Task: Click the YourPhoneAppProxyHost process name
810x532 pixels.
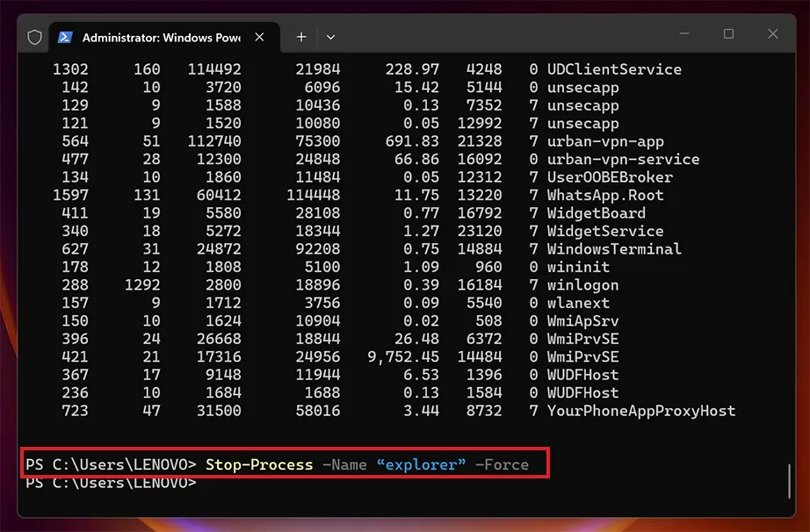Action: click(x=641, y=411)
